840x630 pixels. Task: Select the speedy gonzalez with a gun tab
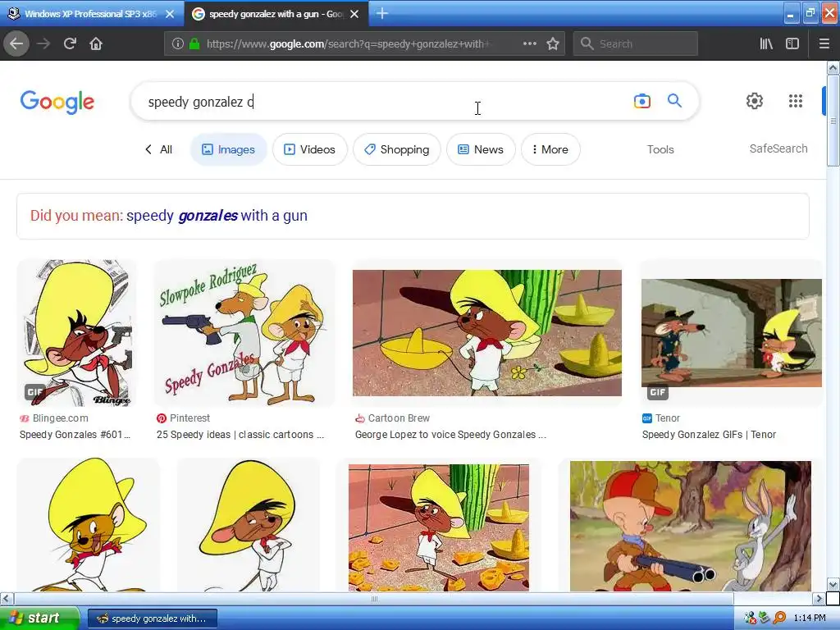coord(276,14)
